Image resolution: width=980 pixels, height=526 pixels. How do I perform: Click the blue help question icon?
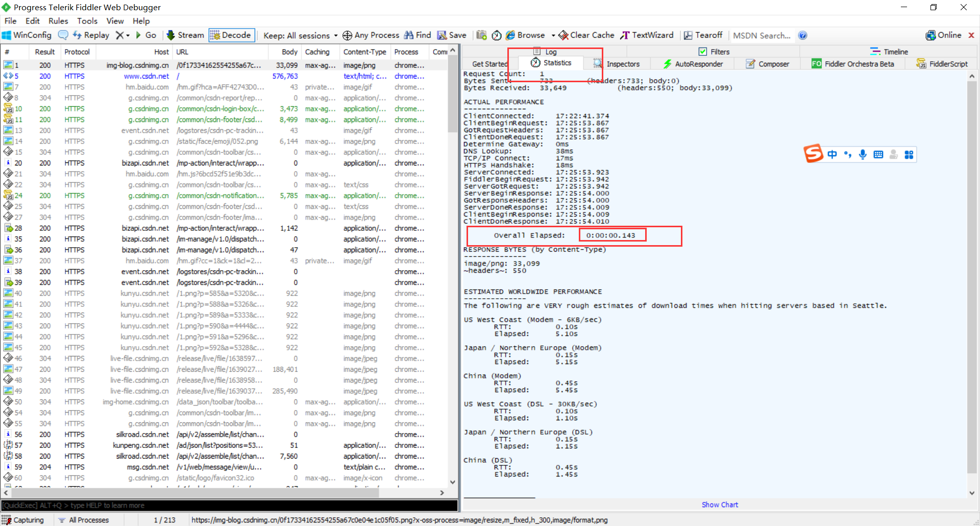pos(802,35)
